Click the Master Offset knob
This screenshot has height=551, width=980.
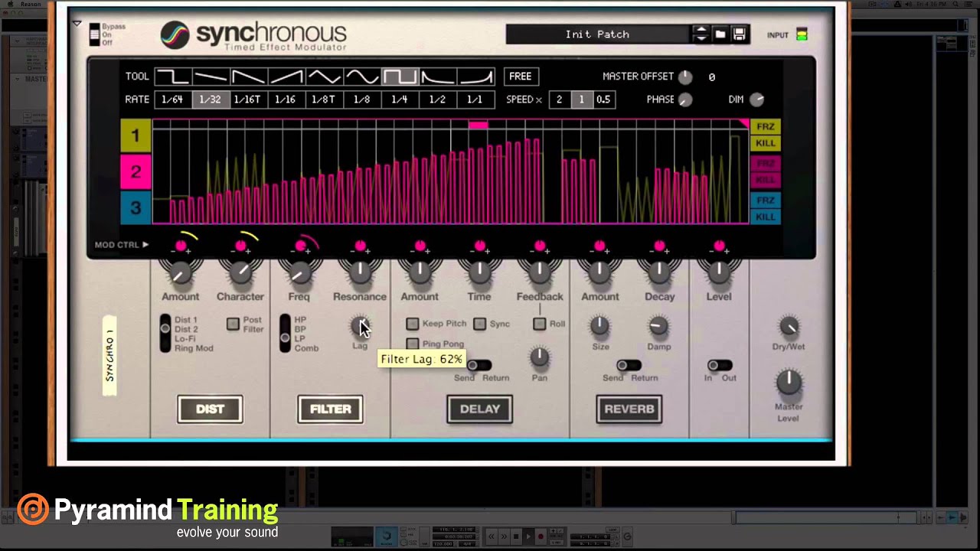click(685, 77)
